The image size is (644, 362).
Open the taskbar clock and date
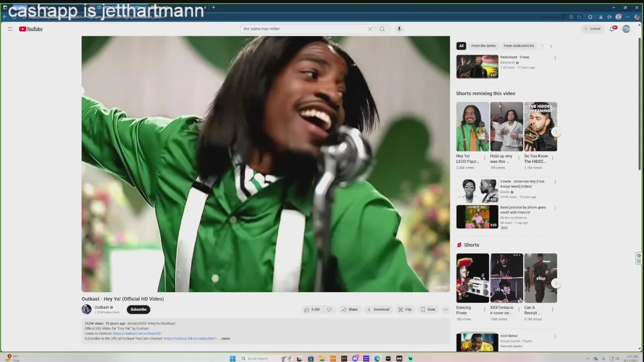[x=631, y=358]
